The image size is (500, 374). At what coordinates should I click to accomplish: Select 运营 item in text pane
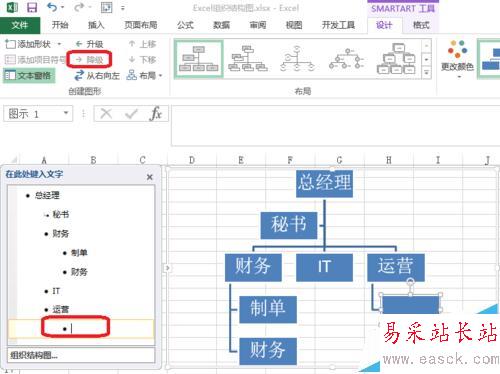[60, 309]
